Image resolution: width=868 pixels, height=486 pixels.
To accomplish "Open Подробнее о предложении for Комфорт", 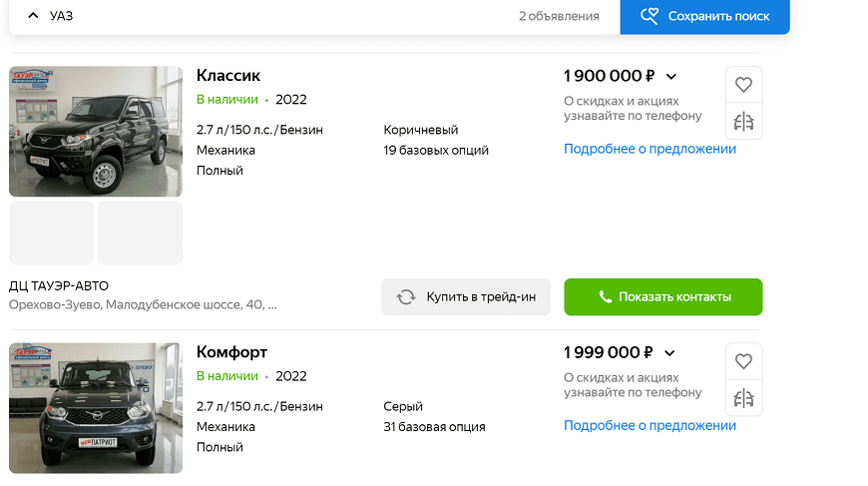I will [x=650, y=425].
